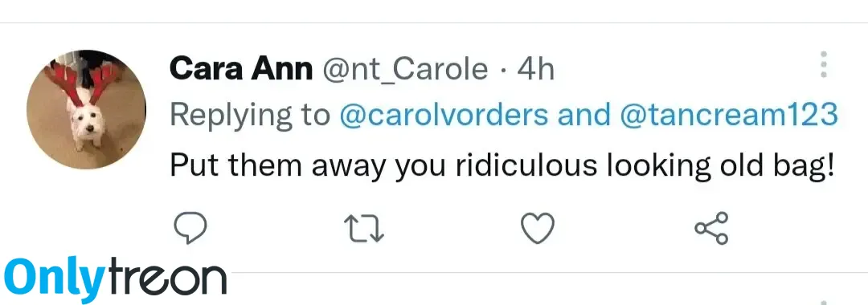Open the @tancream123 mention link

coord(729,116)
